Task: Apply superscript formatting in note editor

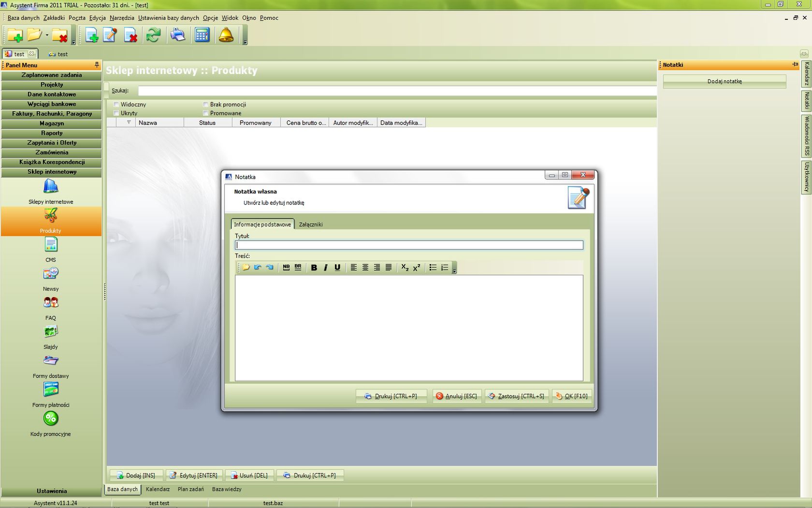Action: click(x=417, y=268)
